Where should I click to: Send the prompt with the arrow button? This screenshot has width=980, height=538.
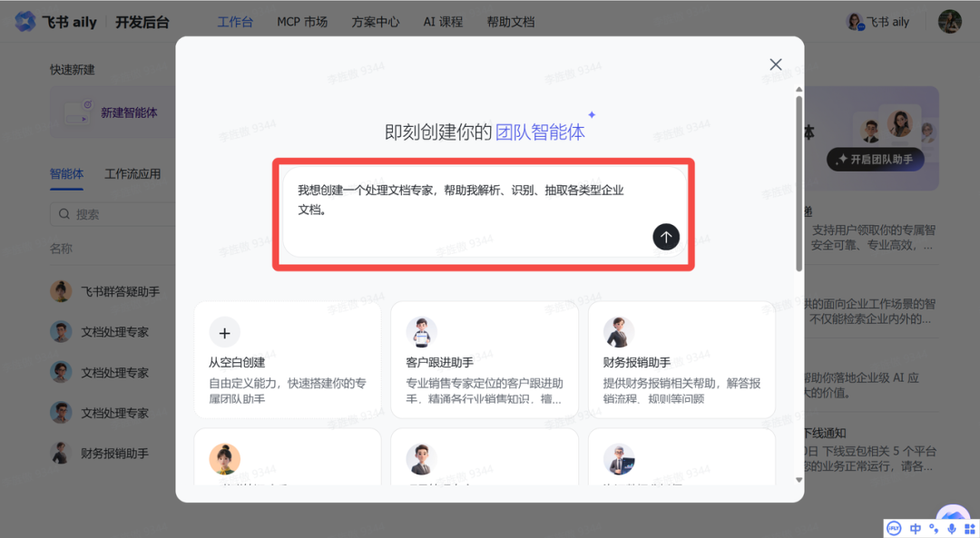pos(666,237)
